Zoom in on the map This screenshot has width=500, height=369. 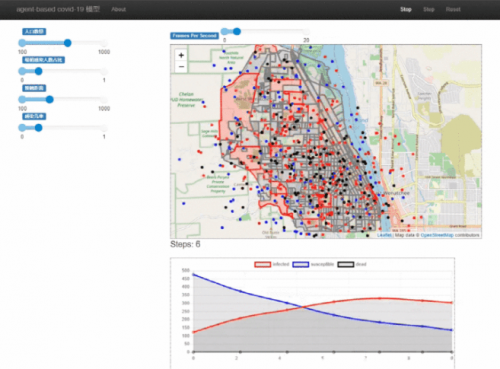click(181, 55)
